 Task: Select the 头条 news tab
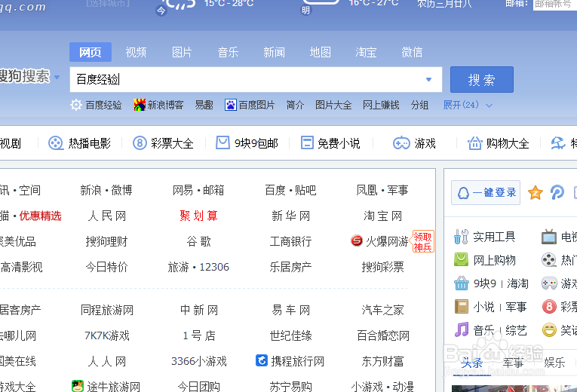click(x=471, y=363)
